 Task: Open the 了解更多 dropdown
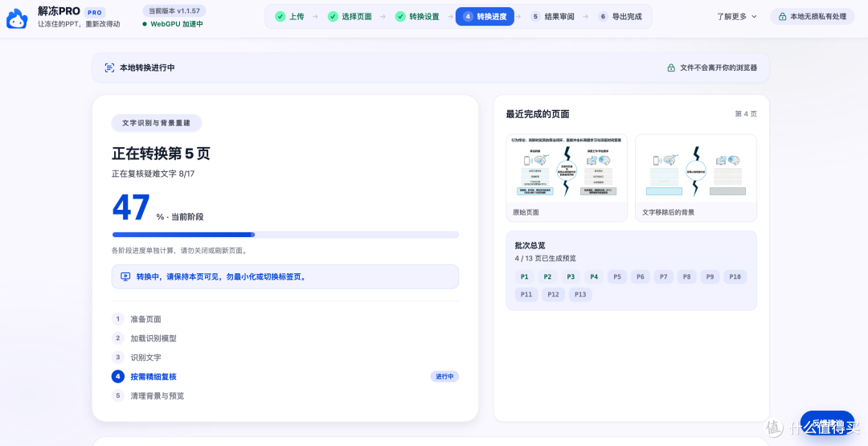736,17
